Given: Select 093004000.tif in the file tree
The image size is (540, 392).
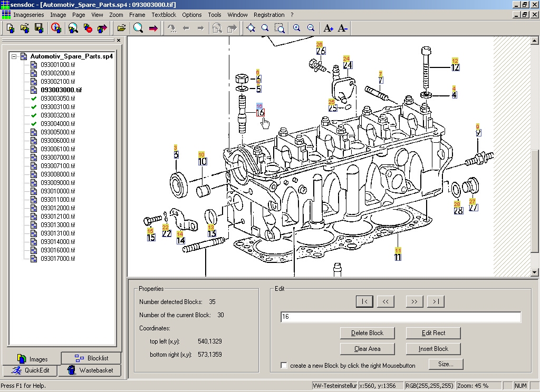Looking at the screenshot, I should click(57, 124).
